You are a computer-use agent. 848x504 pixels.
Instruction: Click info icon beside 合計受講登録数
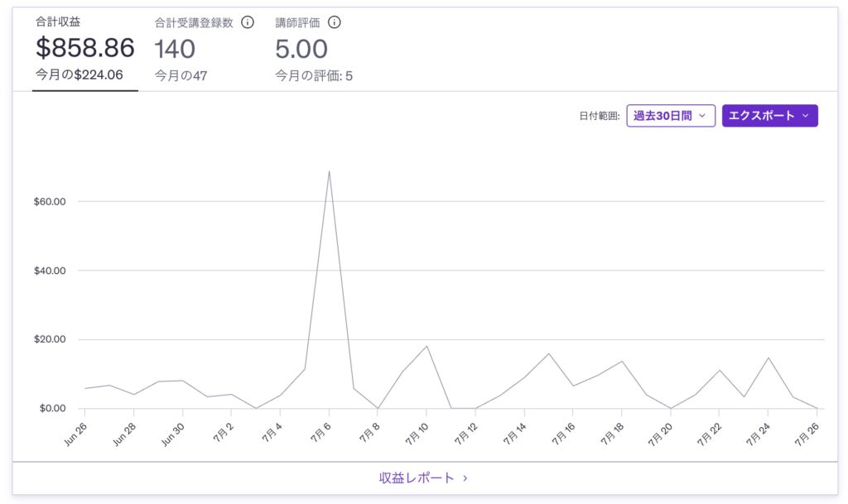point(247,22)
